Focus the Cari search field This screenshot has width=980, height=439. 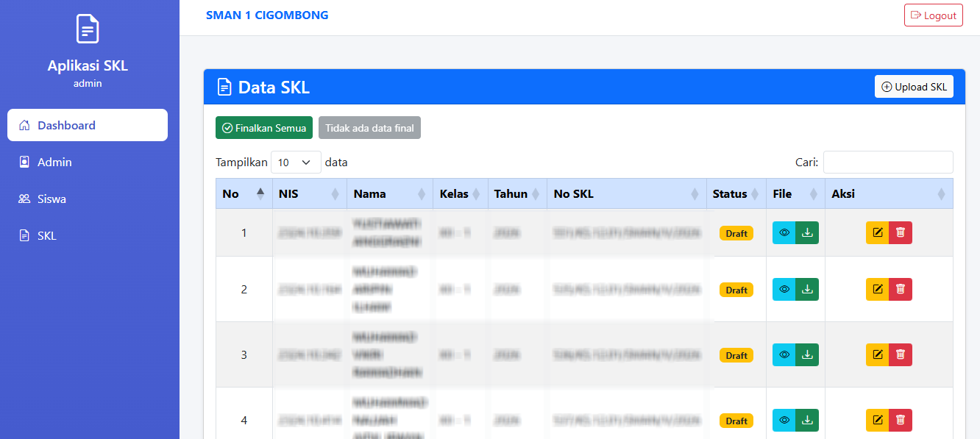click(888, 163)
